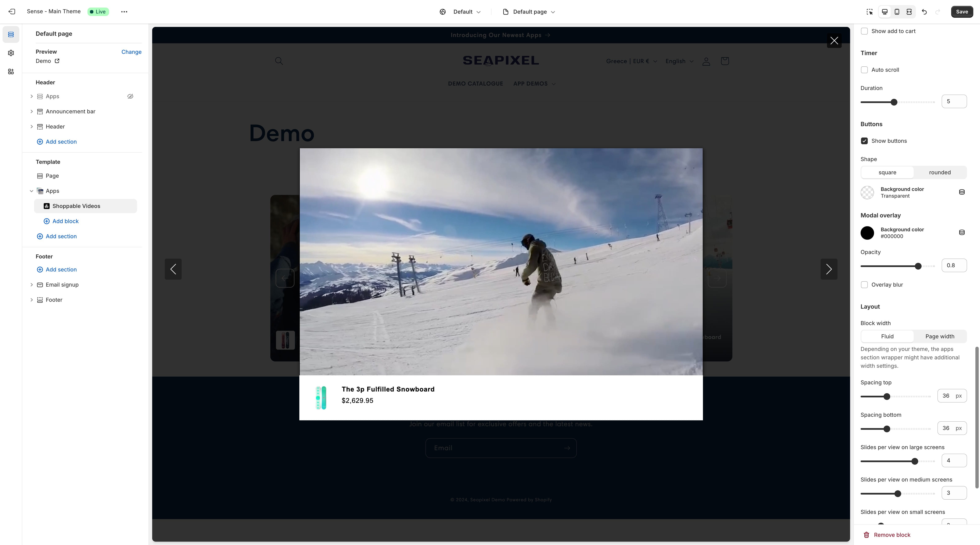Open English language selector

click(679, 61)
